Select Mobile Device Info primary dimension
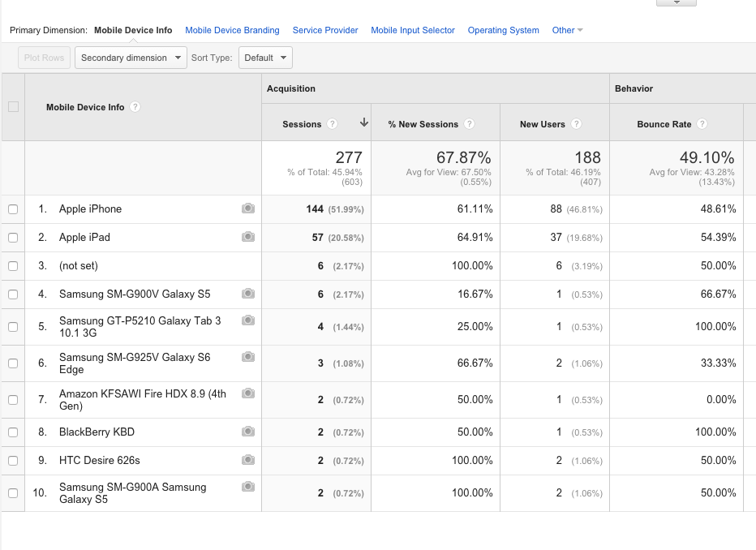Image resolution: width=756 pixels, height=550 pixels. [133, 30]
